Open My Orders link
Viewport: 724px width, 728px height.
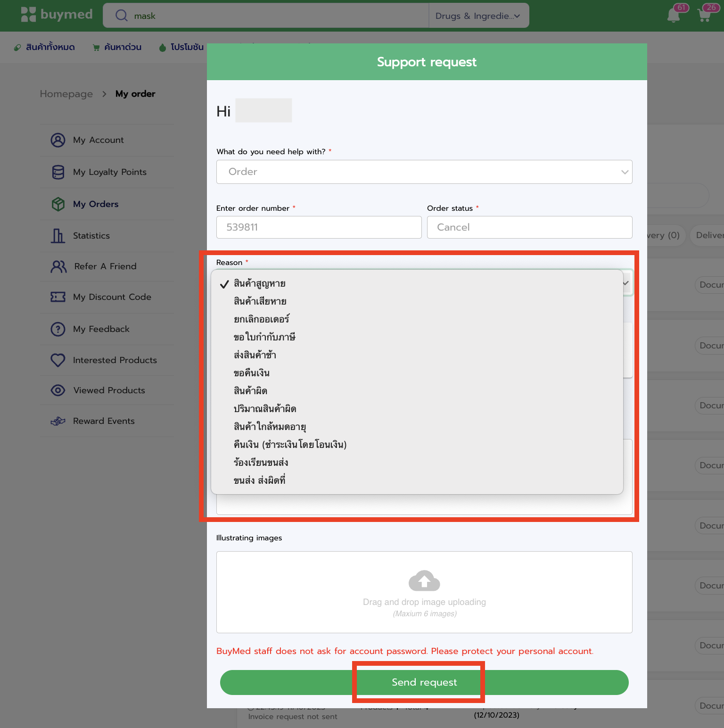pos(96,204)
